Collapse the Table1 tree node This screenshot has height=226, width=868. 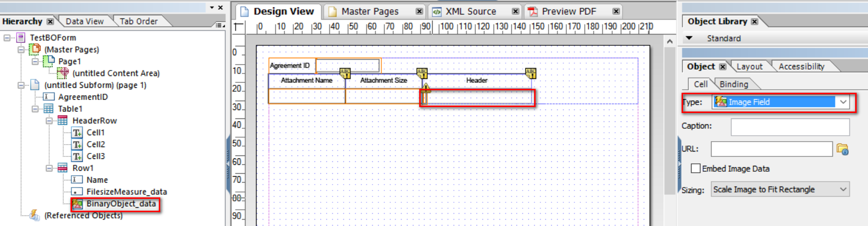36,109
